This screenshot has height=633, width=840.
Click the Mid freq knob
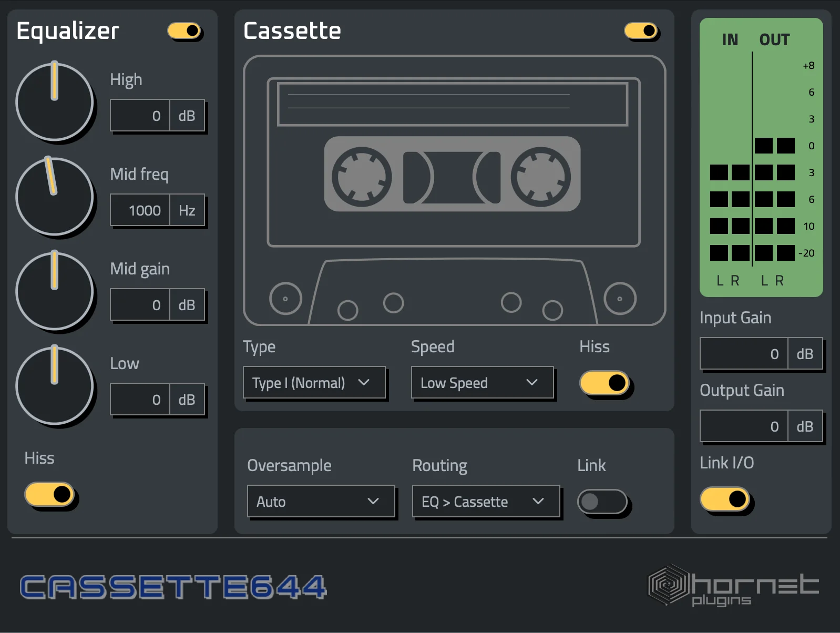55,197
